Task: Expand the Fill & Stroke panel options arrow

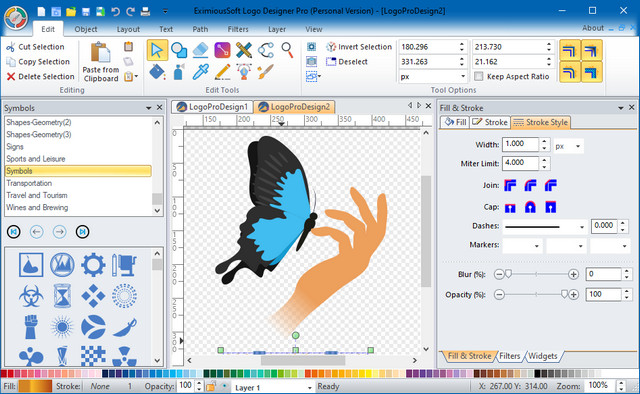Action: 621,108
